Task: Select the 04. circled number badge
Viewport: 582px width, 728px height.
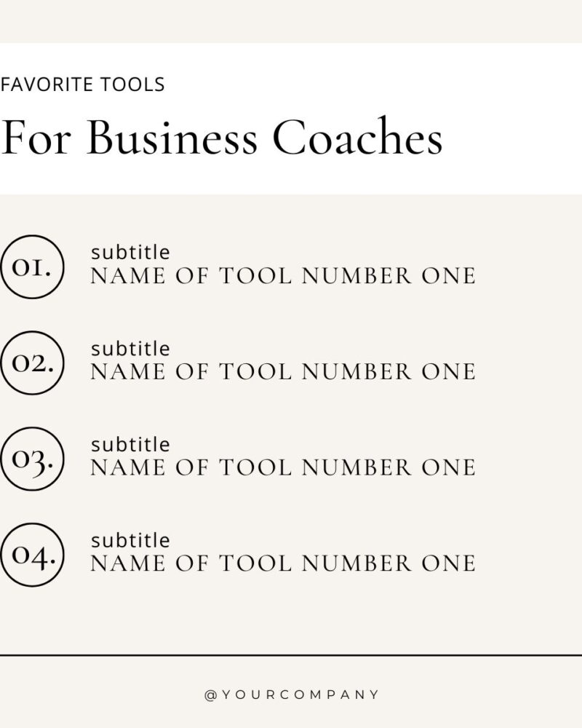Action: pos(31,555)
